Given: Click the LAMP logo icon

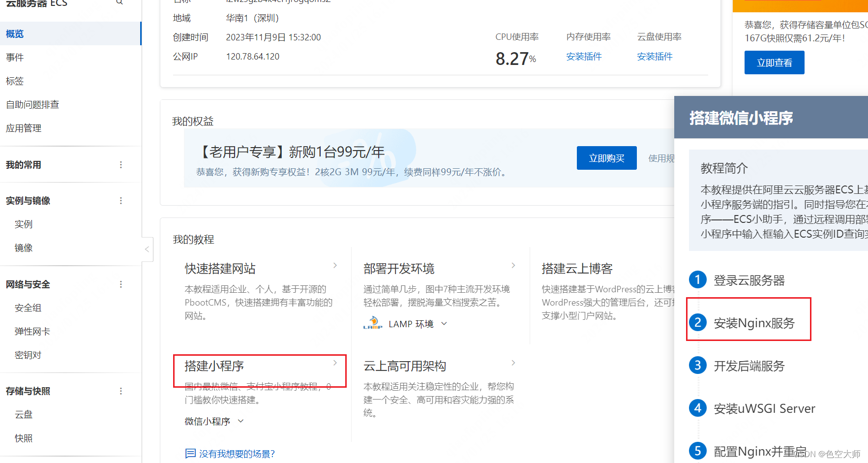Looking at the screenshot, I should coord(373,323).
